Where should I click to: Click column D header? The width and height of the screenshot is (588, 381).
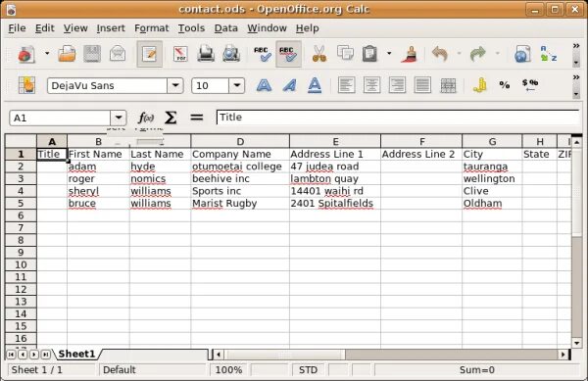tap(240, 142)
